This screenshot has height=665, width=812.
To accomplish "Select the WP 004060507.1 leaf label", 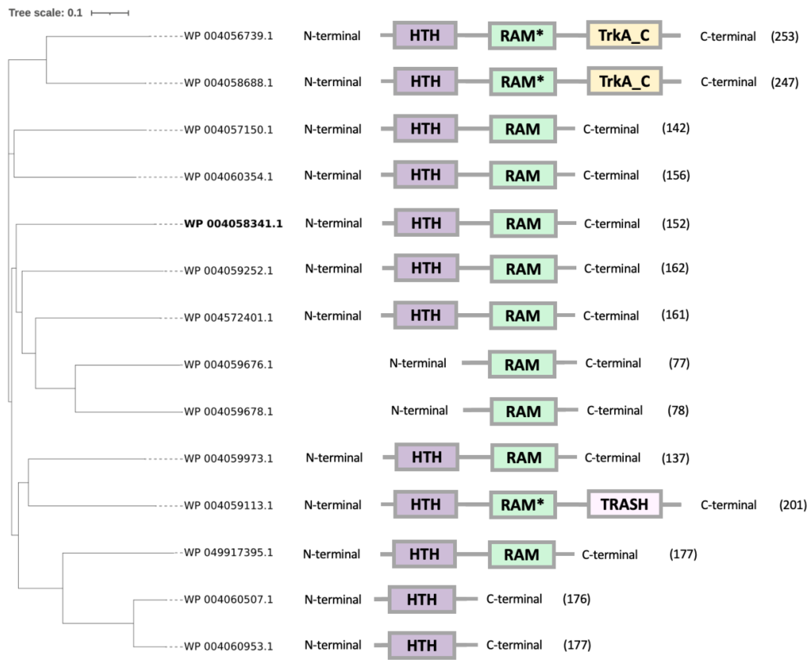I will 228,599.
